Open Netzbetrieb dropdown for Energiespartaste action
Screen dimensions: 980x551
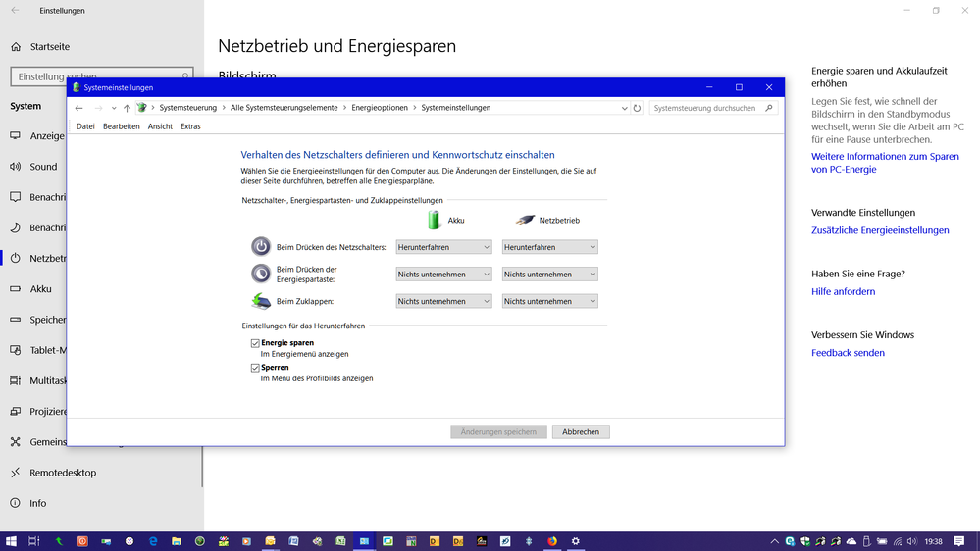tap(549, 275)
